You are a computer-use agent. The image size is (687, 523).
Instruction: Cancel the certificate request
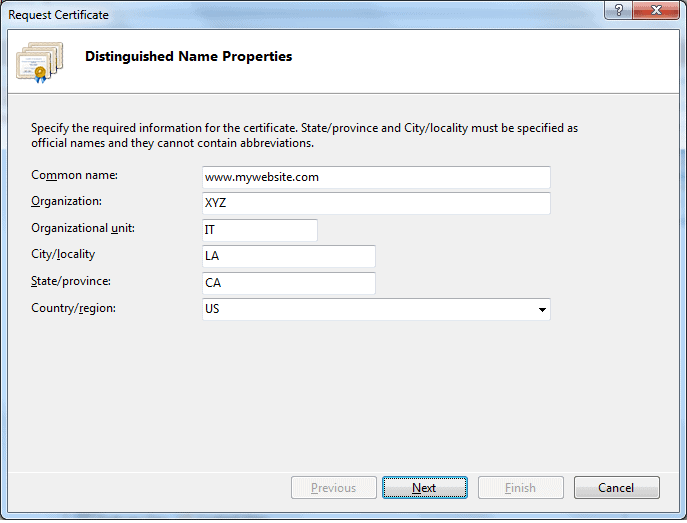616,488
